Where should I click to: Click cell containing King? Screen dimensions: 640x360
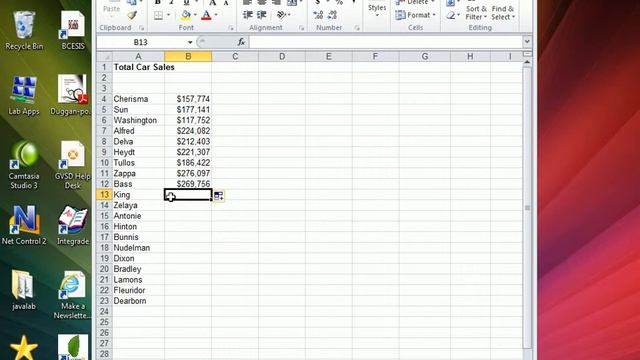pyautogui.click(x=138, y=195)
